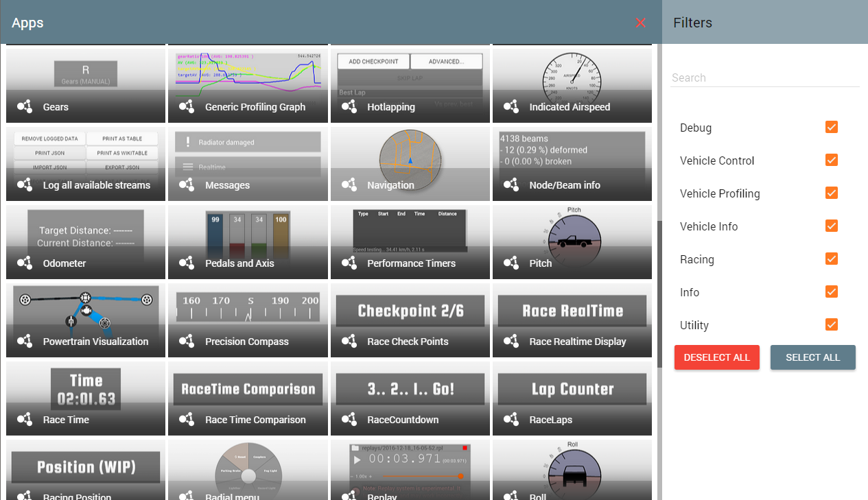The width and height of the screenshot is (868, 500).
Task: Click the node icon beside Race Time
Action: coord(25,419)
